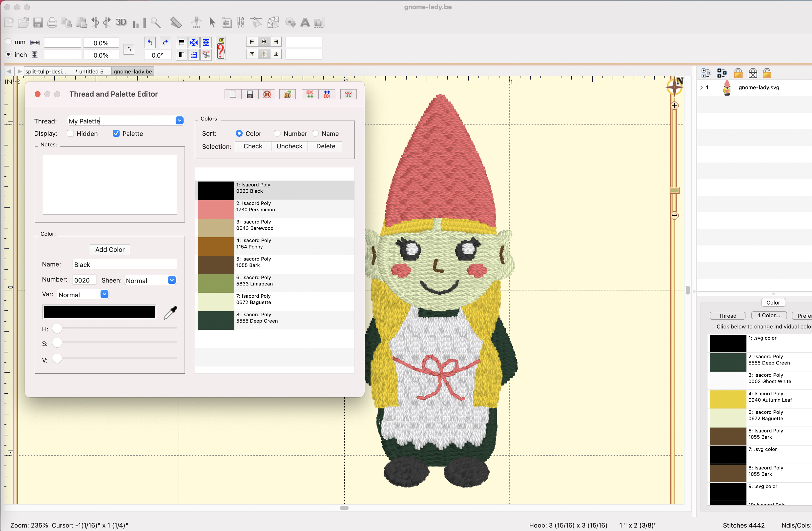The image size is (812, 531).
Task: Click the large letter A lettering tool
Action: tap(305, 22)
